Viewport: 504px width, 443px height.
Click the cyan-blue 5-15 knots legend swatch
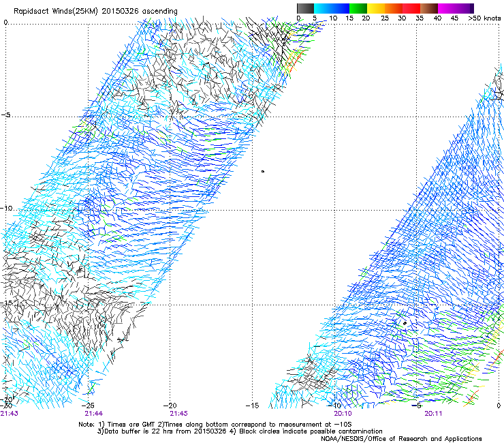332,8
